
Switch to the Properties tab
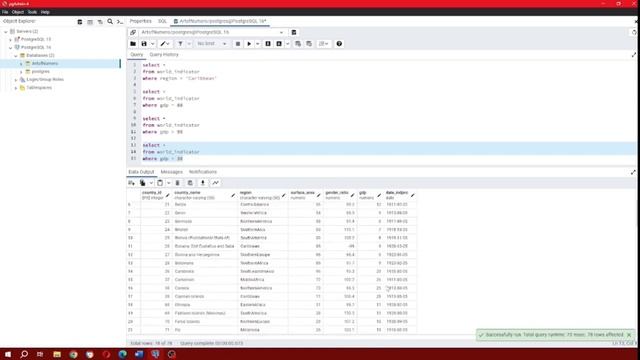(140, 21)
